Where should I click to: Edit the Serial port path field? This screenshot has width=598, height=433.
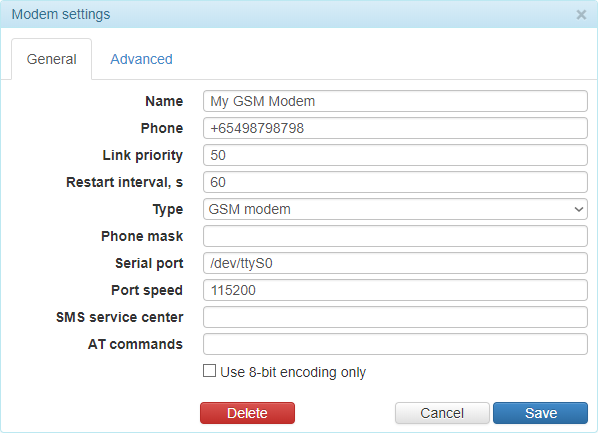[x=395, y=263]
